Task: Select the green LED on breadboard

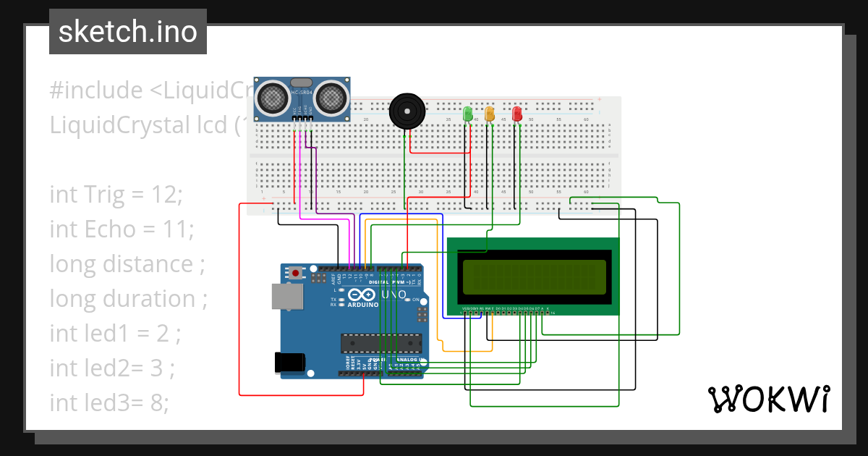Action: coord(467,114)
